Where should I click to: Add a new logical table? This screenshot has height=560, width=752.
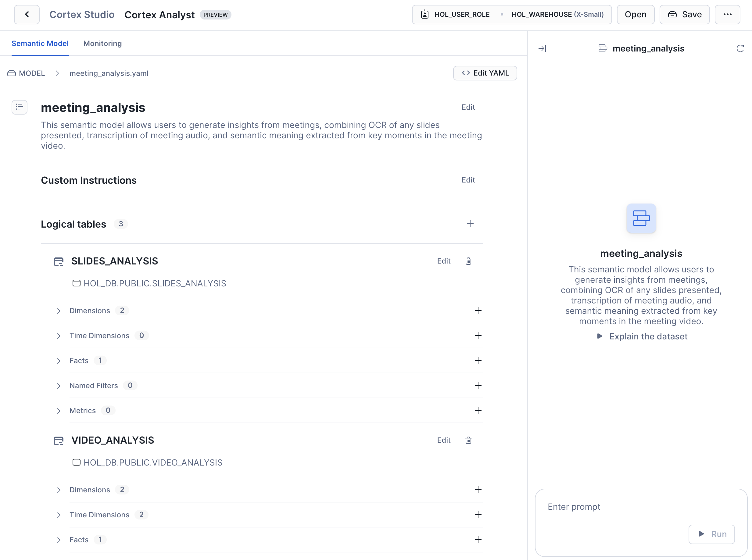470,224
